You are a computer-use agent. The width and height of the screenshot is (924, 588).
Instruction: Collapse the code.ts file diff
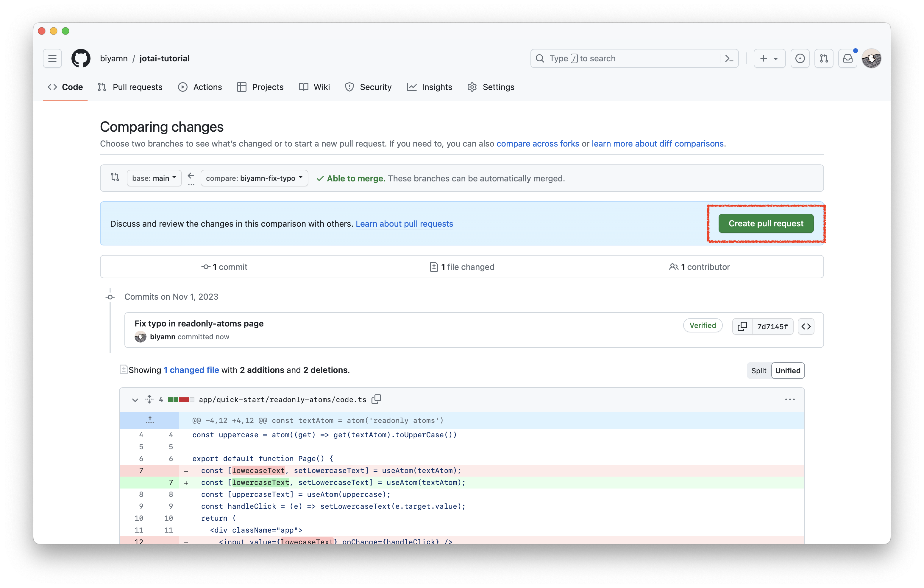[x=135, y=400]
